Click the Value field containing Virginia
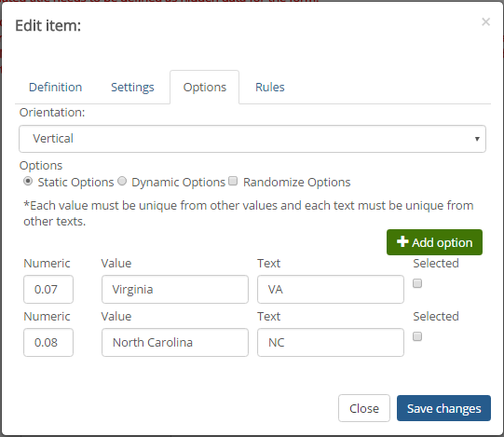The image size is (504, 437). (175, 289)
